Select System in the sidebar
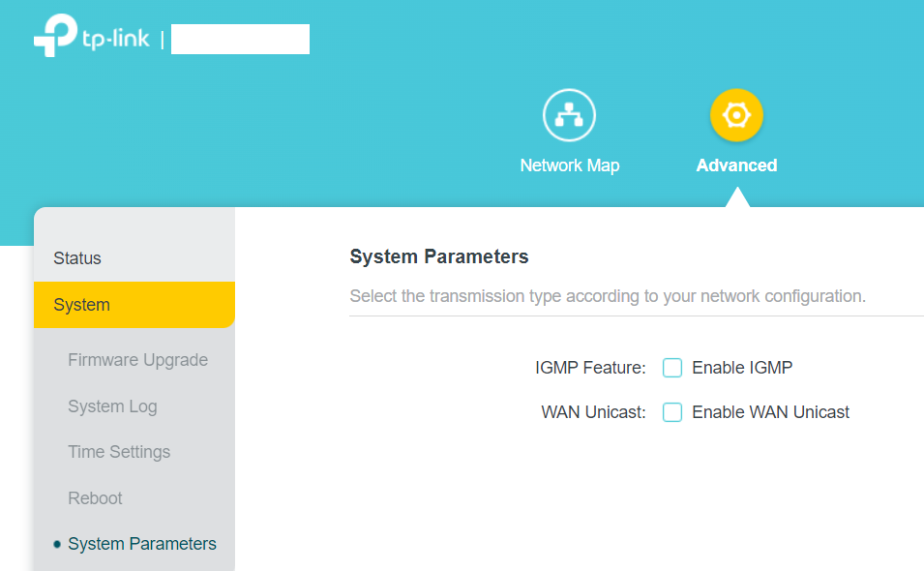This screenshot has width=924, height=571. tap(134, 305)
